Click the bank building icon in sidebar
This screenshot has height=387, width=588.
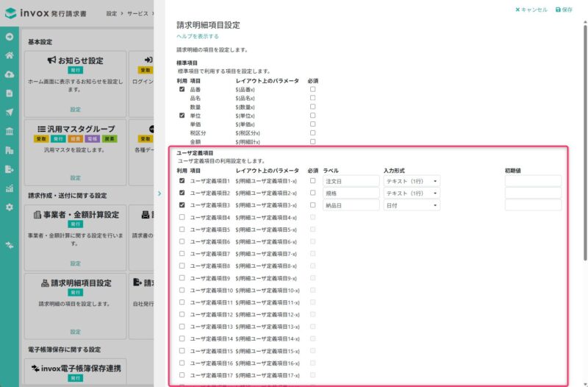pyautogui.click(x=10, y=131)
